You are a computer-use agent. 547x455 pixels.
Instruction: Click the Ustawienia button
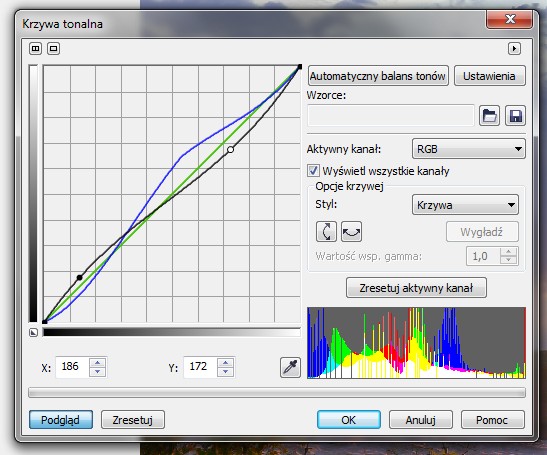pyautogui.click(x=490, y=76)
